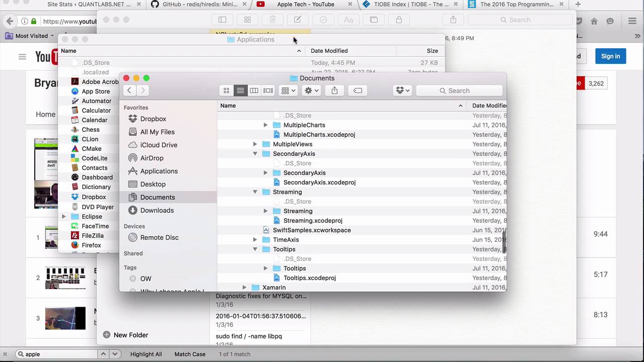Toggle Highlight All in find bar
This screenshot has width=644, height=362.
[x=146, y=354]
